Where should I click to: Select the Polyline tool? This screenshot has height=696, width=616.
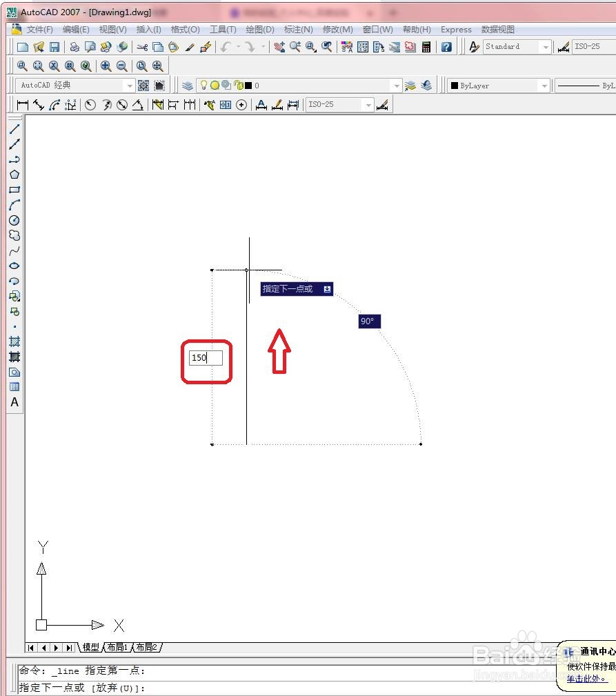[x=14, y=159]
